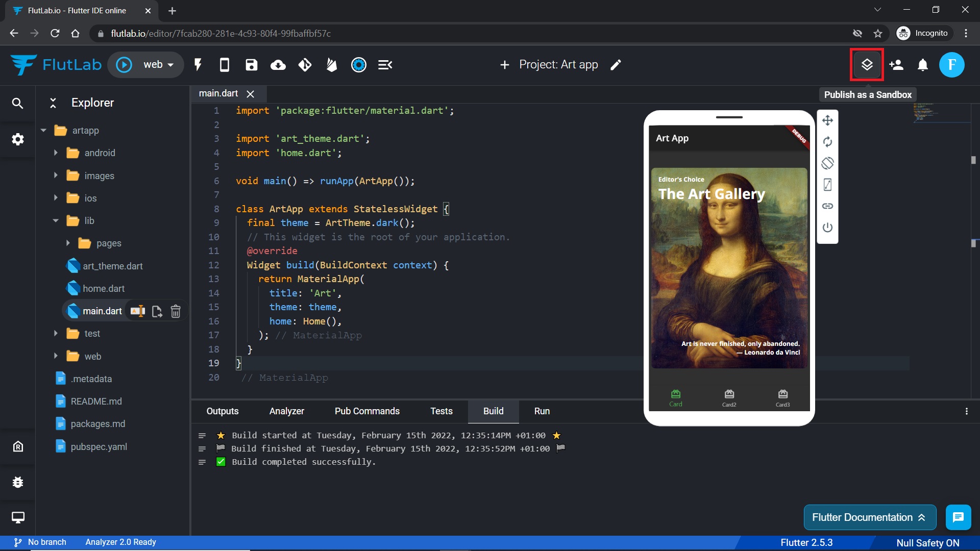Click the house icon in left sidebar
This screenshot has height=551, width=980.
[18, 446]
